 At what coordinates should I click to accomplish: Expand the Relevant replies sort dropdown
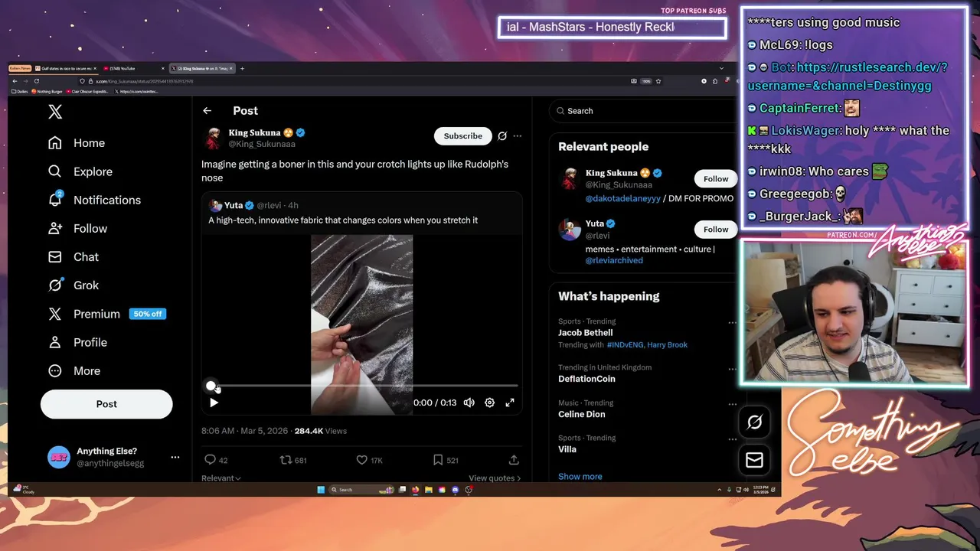221,478
